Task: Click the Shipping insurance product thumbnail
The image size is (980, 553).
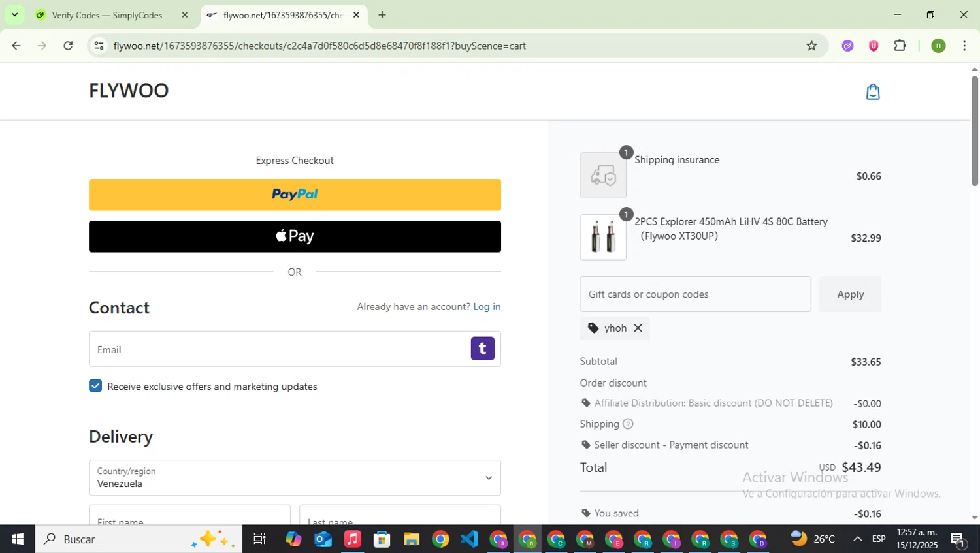Action: pos(603,176)
